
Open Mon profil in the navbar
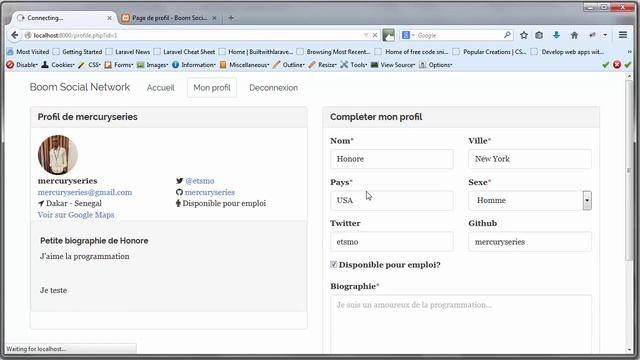pyautogui.click(x=212, y=88)
